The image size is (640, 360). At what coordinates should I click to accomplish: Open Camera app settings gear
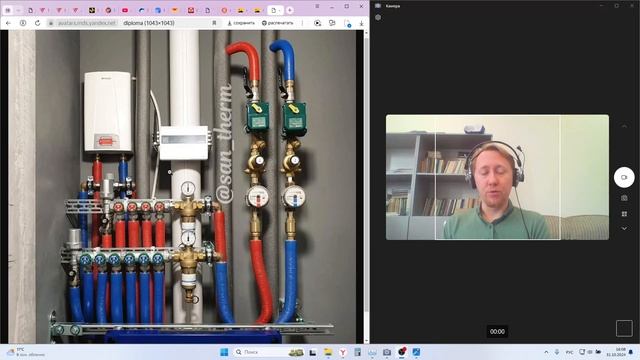378,18
